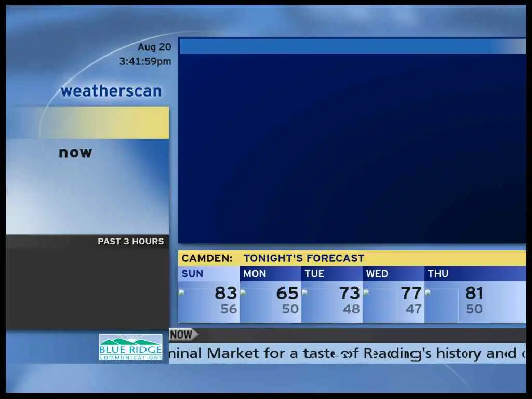Click Tuesday's high temperature 73
532x399 pixels.
(350, 293)
